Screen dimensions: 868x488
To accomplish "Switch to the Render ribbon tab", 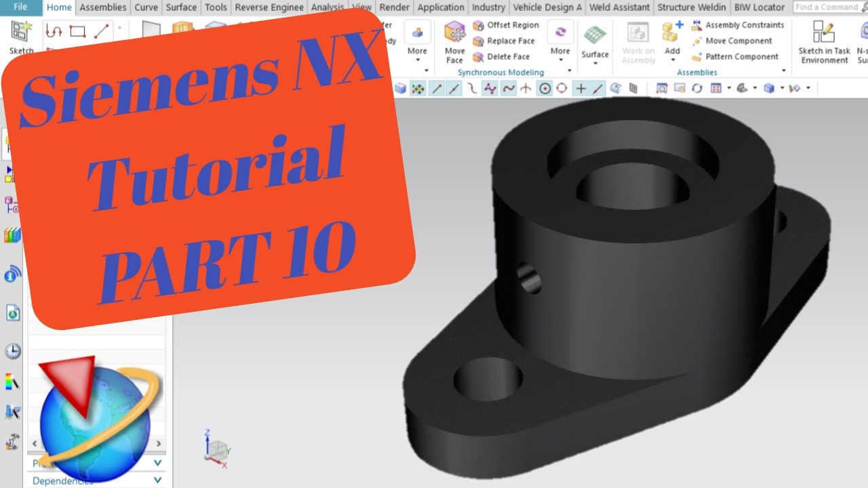I will click(394, 7).
